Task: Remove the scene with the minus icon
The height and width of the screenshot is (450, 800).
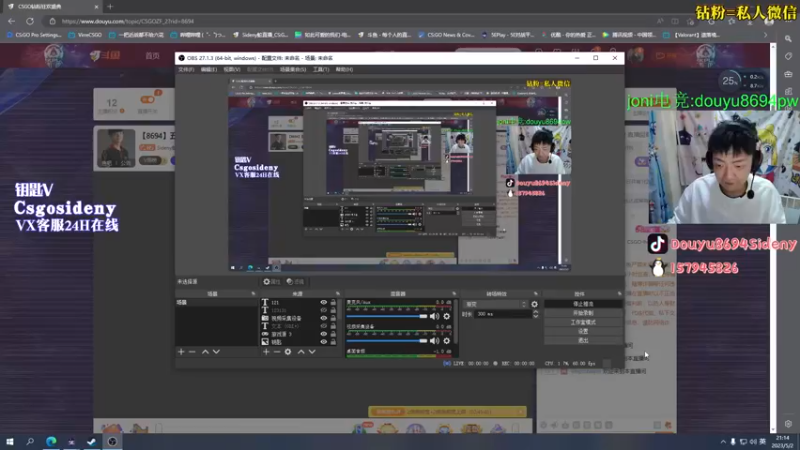Action: [x=192, y=352]
